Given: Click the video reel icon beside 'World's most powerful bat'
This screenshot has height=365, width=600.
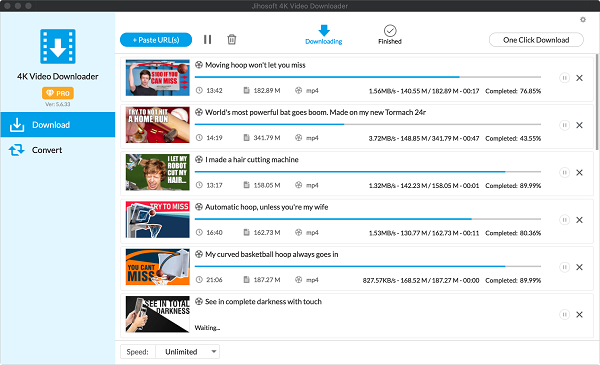Looking at the screenshot, I should click(x=199, y=112).
